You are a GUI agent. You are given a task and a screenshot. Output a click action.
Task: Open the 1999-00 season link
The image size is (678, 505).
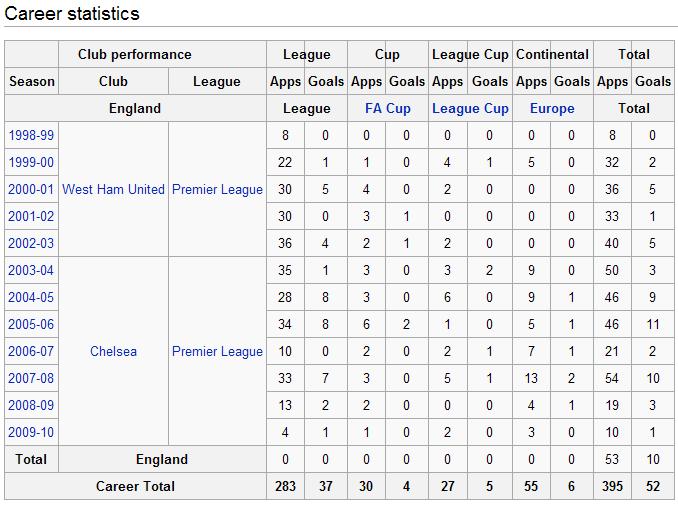click(x=31, y=162)
